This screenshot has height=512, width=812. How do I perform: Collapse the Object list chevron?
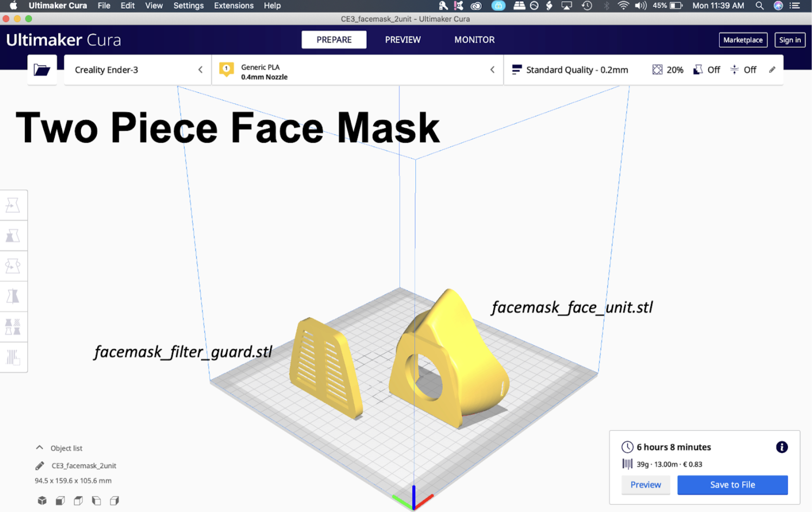39,448
